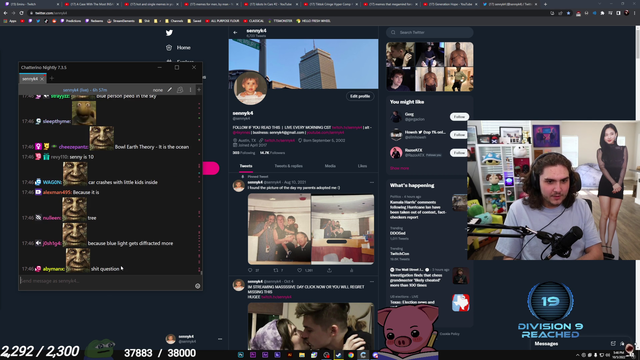The width and height of the screenshot is (640, 360).
Task: Reply to the pinned adoption tweet
Action: (x=250, y=270)
